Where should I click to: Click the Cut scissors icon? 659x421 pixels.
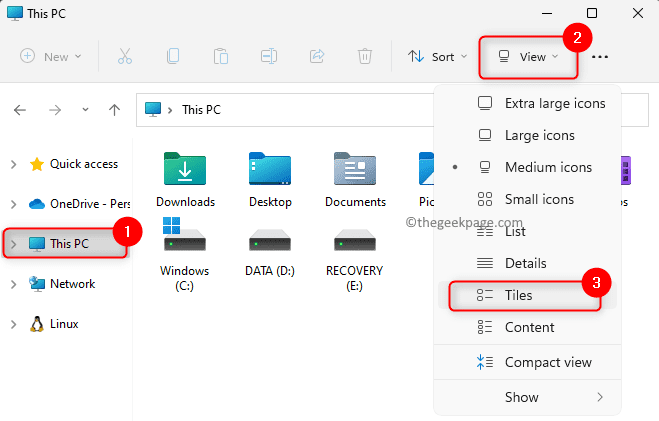(127, 57)
